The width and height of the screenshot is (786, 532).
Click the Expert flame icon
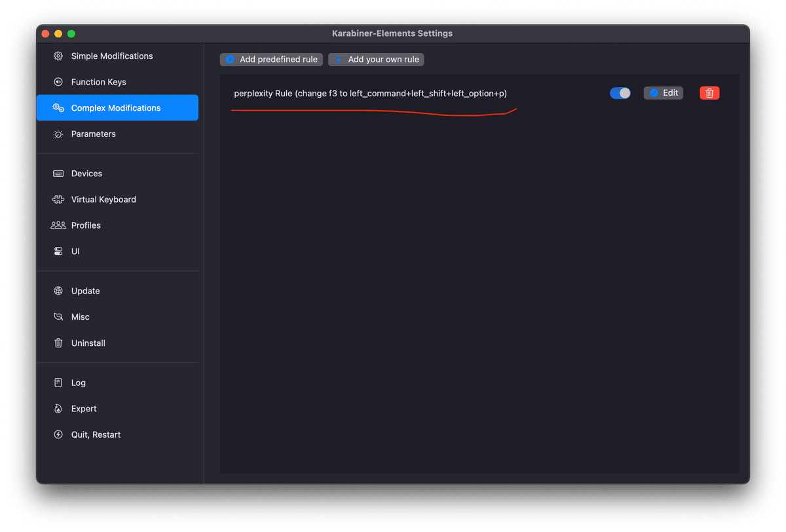tap(58, 409)
